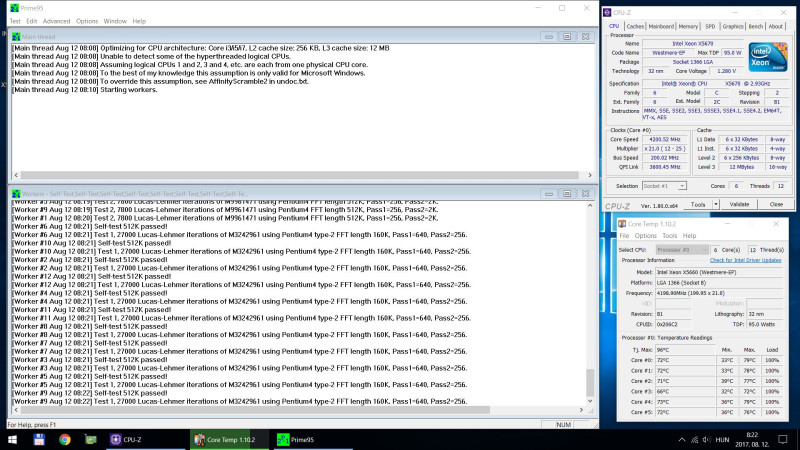
Task: Click the Core Speed 4200.52 MHz value
Action: point(665,139)
